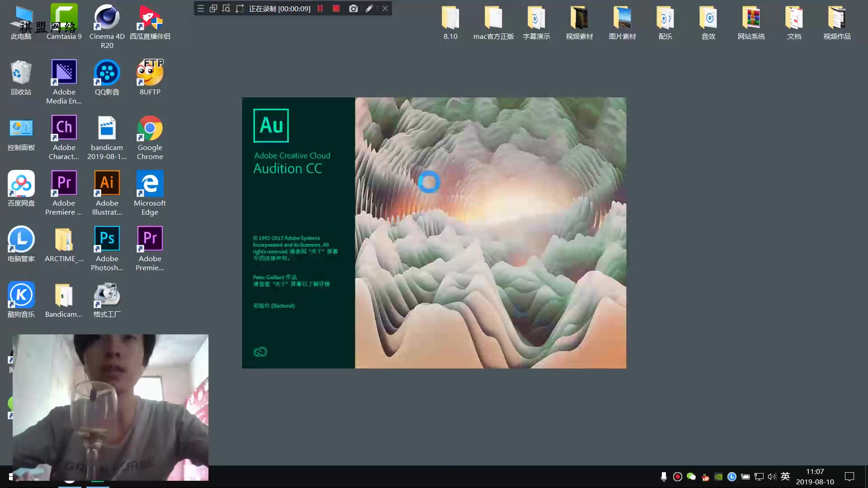Launch Google Chrome from desktop

(x=150, y=137)
